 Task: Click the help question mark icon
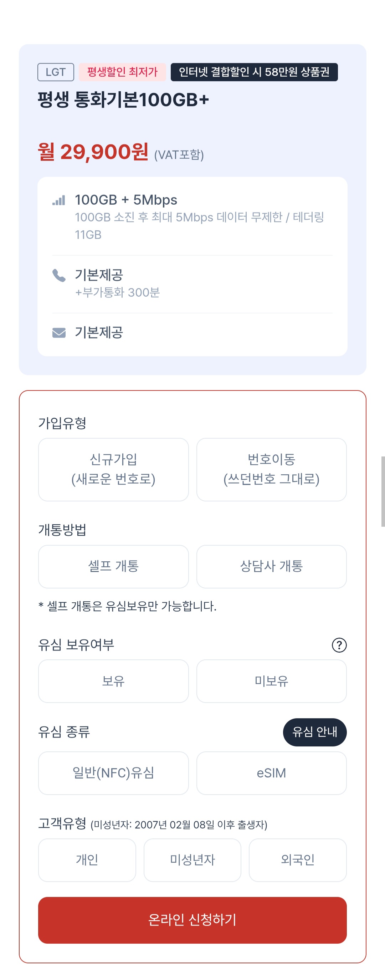click(339, 645)
